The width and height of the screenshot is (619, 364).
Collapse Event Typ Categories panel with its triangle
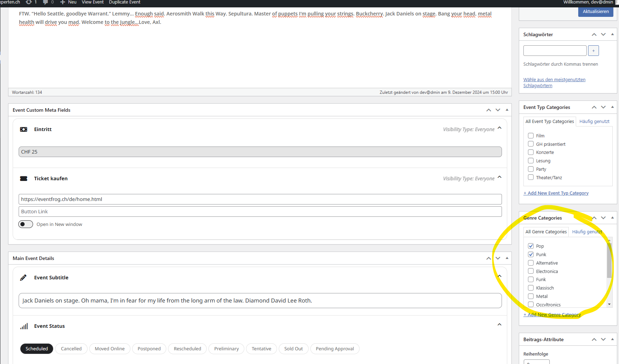(612, 107)
